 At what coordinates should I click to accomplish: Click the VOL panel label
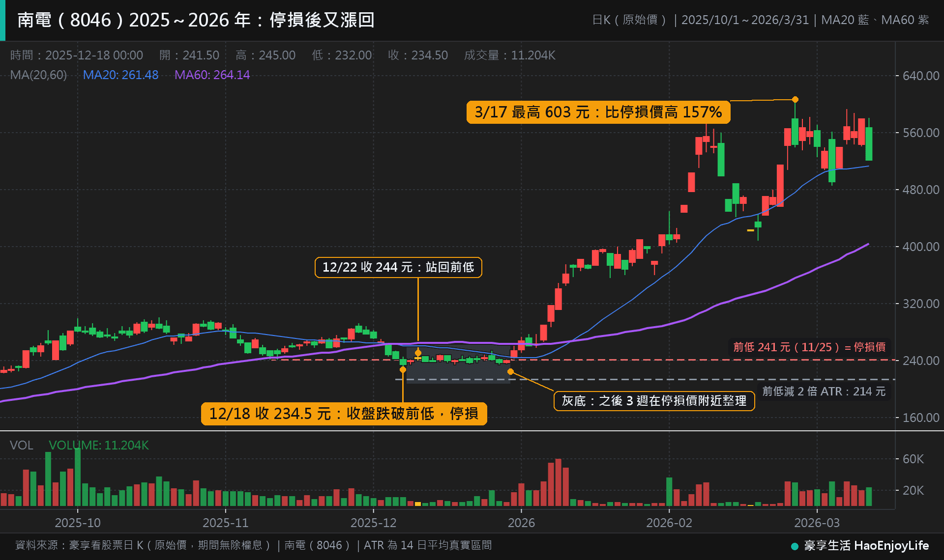(22, 445)
